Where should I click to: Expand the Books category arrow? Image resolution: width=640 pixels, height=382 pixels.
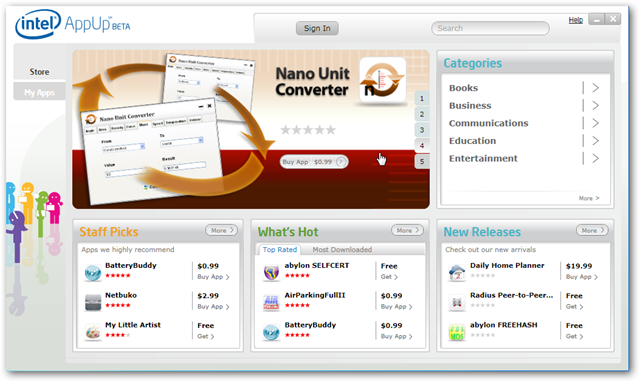[596, 88]
